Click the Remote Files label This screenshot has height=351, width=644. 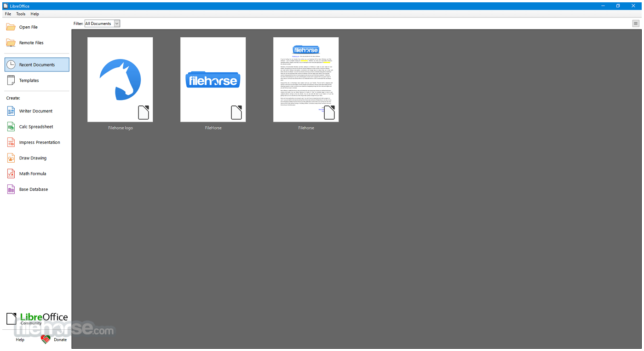coord(31,43)
